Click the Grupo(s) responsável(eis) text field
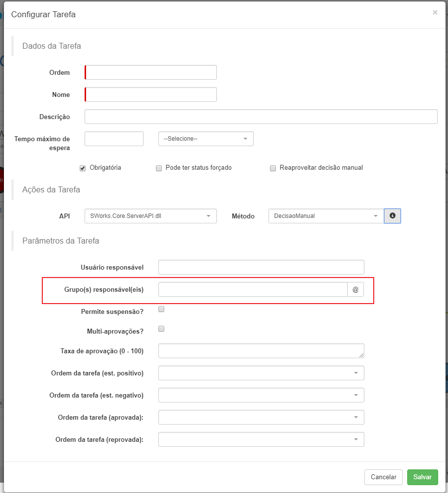 click(253, 290)
